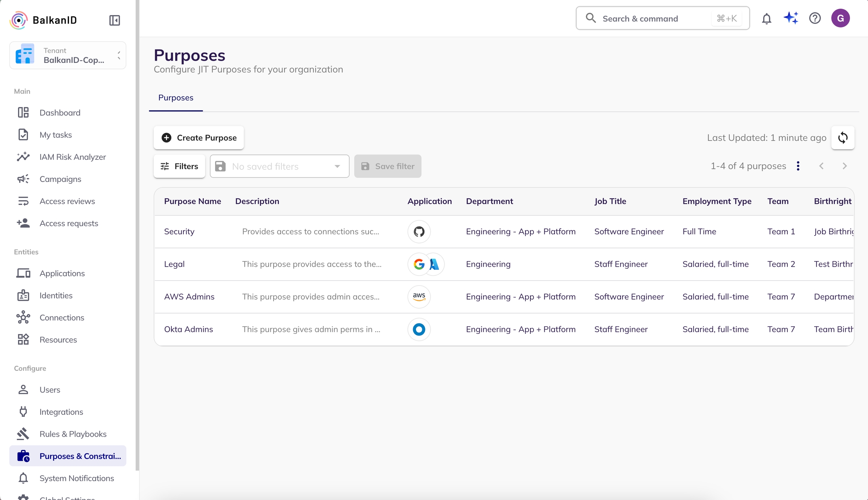The height and width of the screenshot is (500, 868).
Task: Open the notifications bell
Action: tap(766, 18)
